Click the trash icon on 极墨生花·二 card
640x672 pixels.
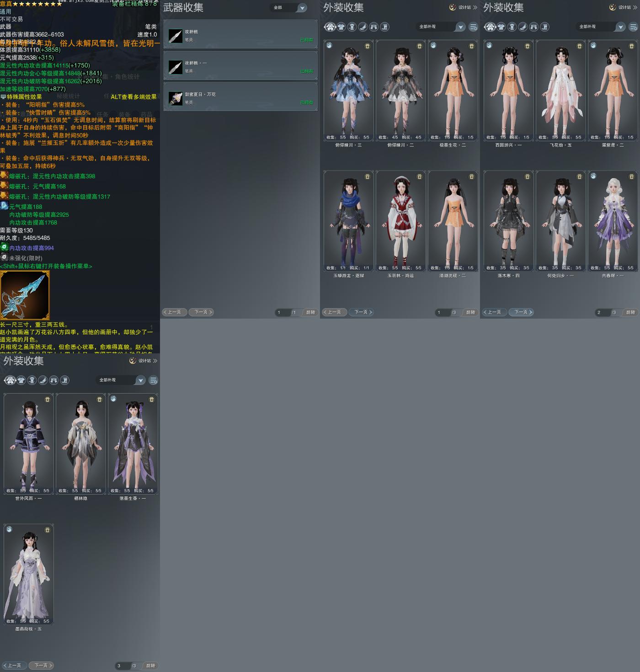472,46
